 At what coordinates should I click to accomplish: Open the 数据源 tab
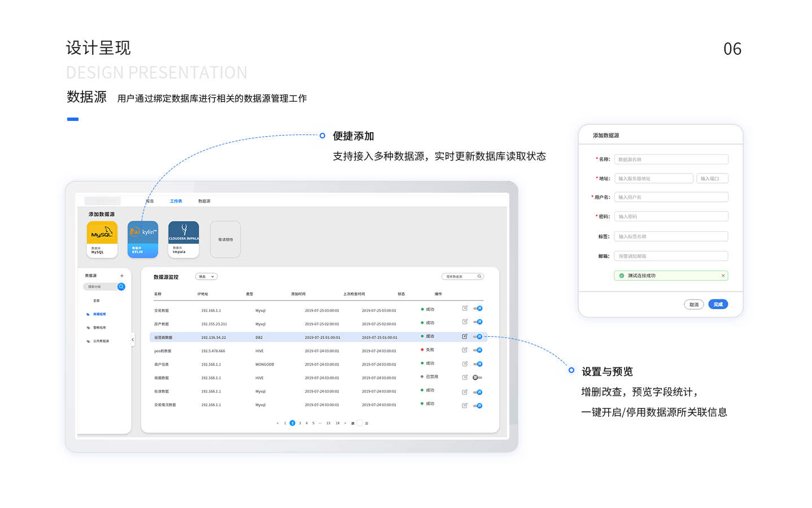click(204, 201)
